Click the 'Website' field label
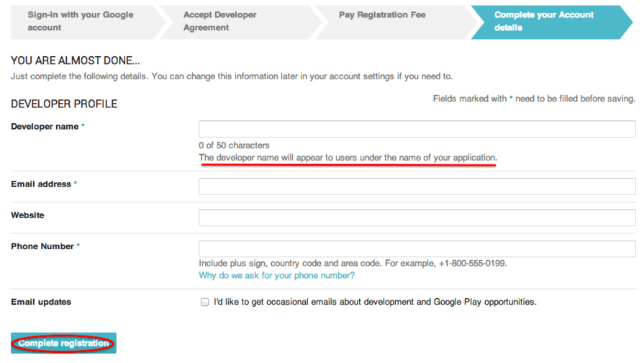The height and width of the screenshot is (363, 644). tap(27, 215)
